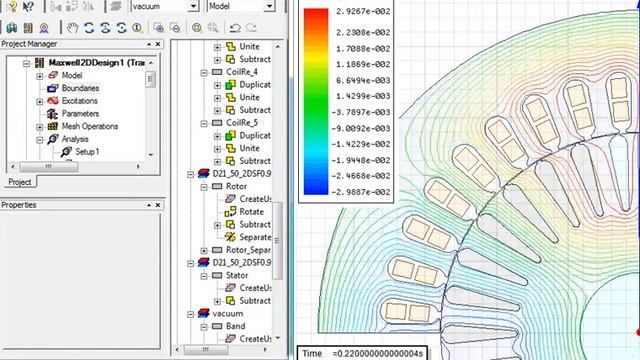The height and width of the screenshot is (360, 640).
Task: Select the Band object in the tree
Action: point(236,326)
